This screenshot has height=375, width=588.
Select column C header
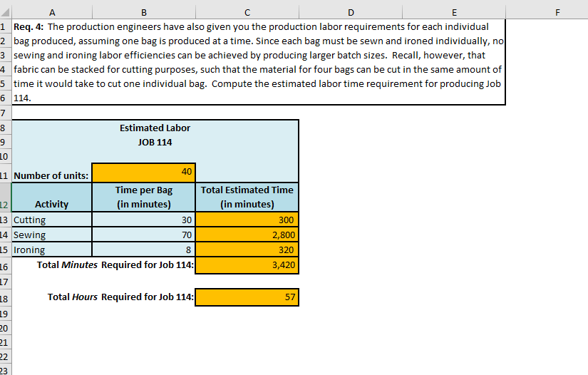click(247, 12)
